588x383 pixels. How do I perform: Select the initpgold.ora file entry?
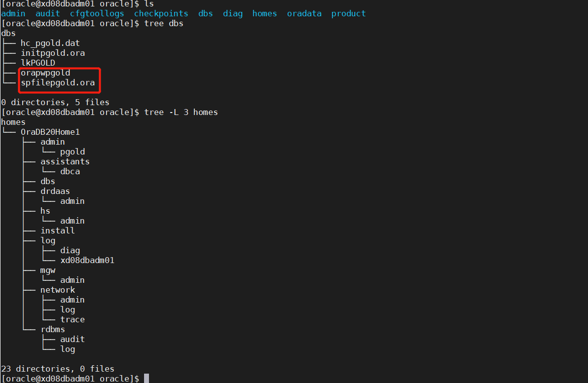pyautogui.click(x=53, y=53)
